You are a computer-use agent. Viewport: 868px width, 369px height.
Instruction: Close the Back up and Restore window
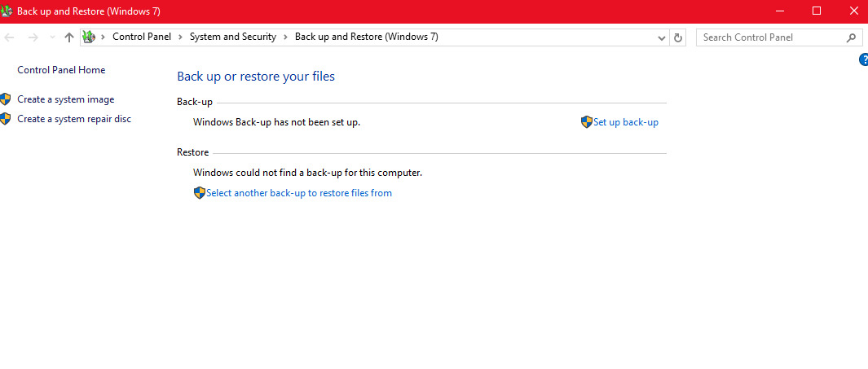853,11
